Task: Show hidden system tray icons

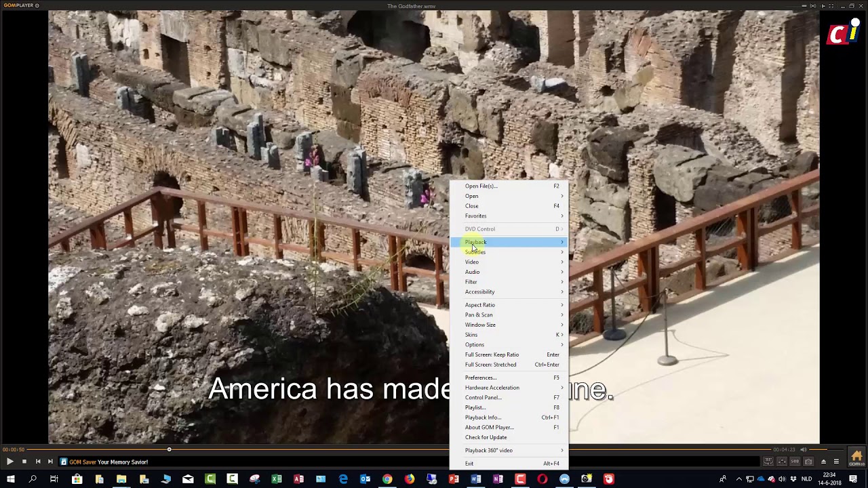Action: click(x=739, y=479)
